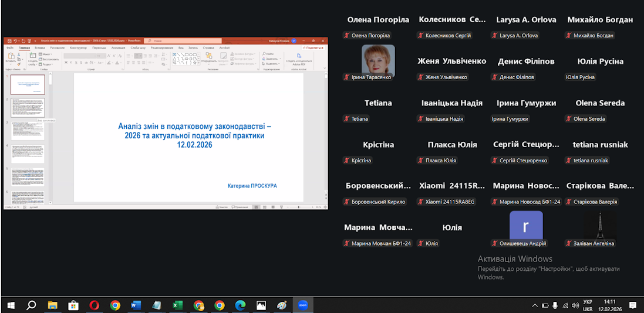Show hidden system tray icons chevron
Viewport: 644px width, 313px height.
click(535, 305)
